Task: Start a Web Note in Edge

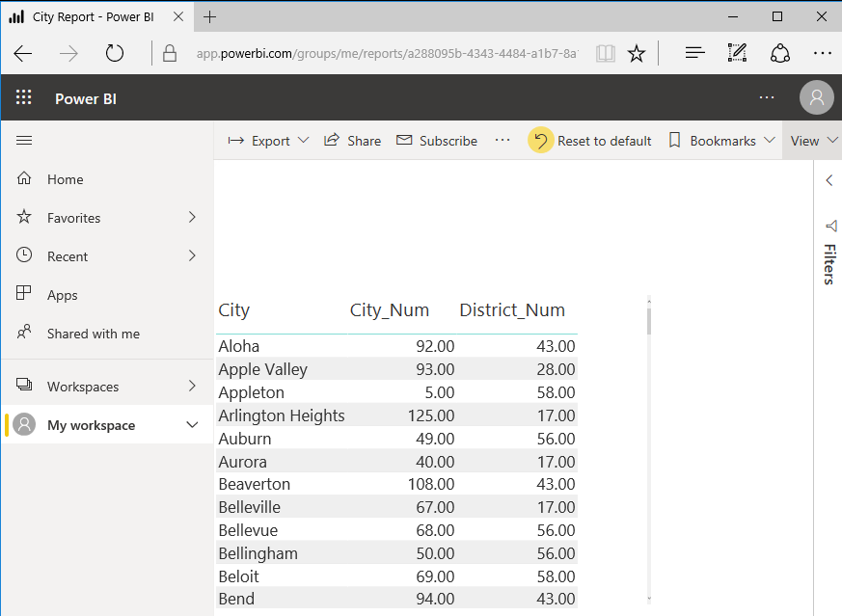Action: (x=737, y=53)
